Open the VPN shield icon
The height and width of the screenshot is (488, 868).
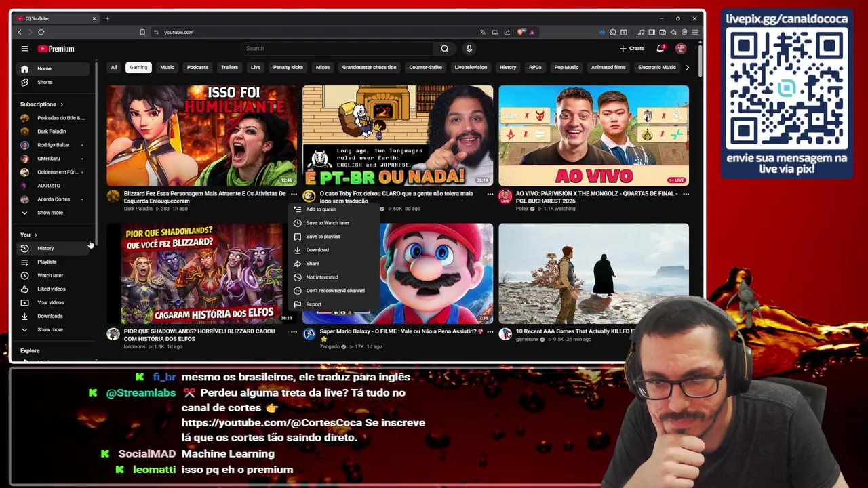[684, 32]
